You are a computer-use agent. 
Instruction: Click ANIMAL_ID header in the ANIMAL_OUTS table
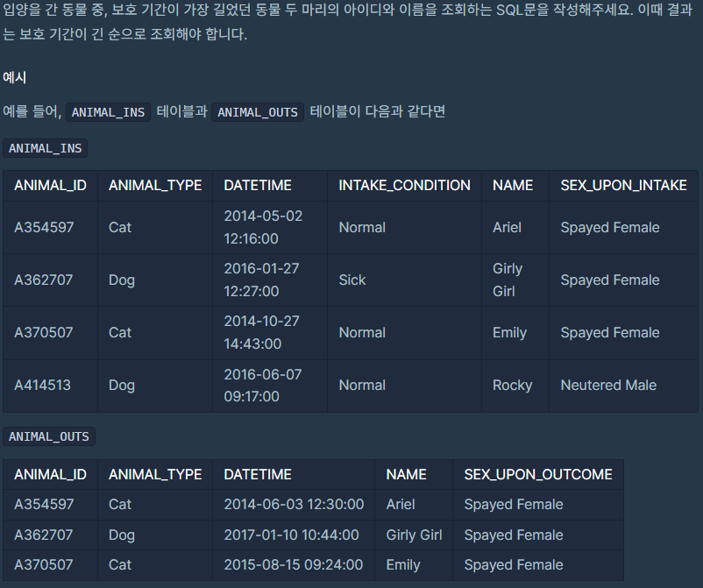[50, 474]
